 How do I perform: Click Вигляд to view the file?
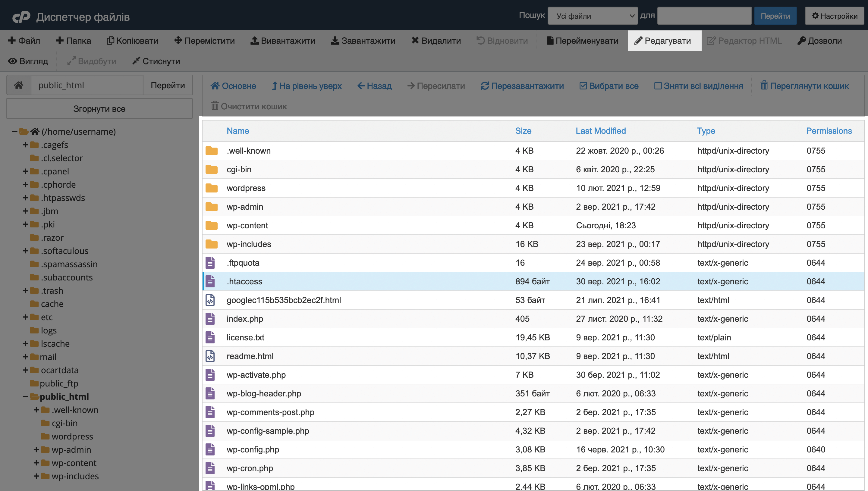(28, 61)
